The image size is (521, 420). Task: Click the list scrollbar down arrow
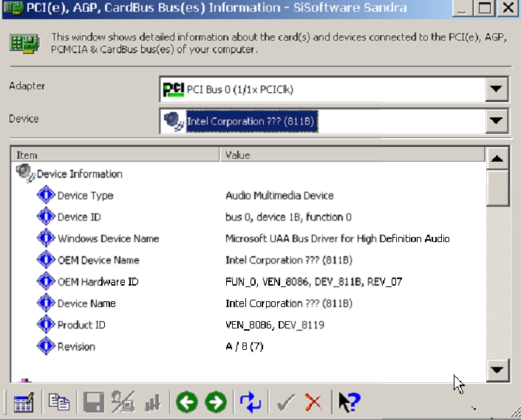point(497,370)
